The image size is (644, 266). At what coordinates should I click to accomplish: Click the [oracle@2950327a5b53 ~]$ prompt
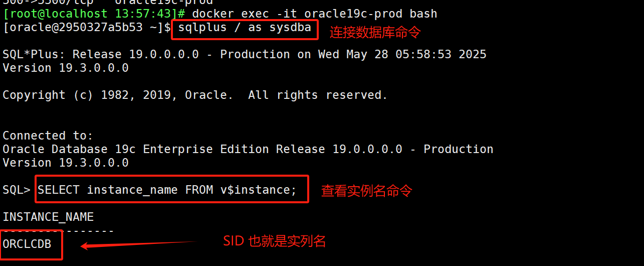point(87,28)
